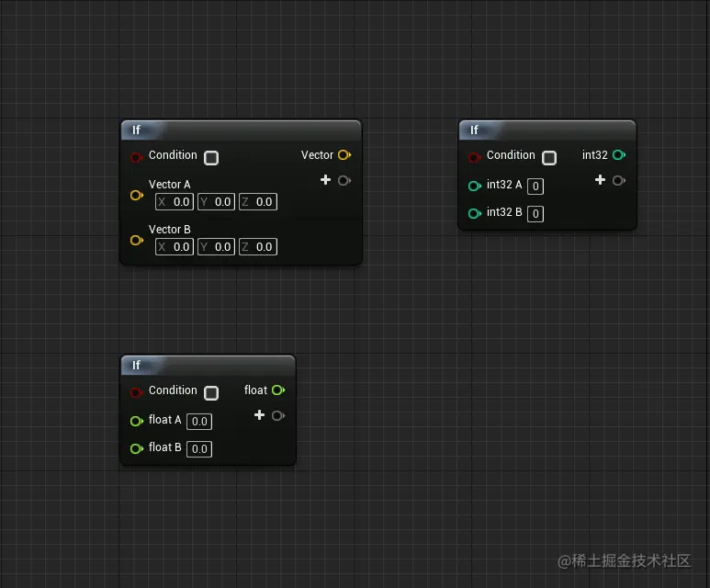
Task: Click 'Vector' output label text
Action: [x=317, y=155]
